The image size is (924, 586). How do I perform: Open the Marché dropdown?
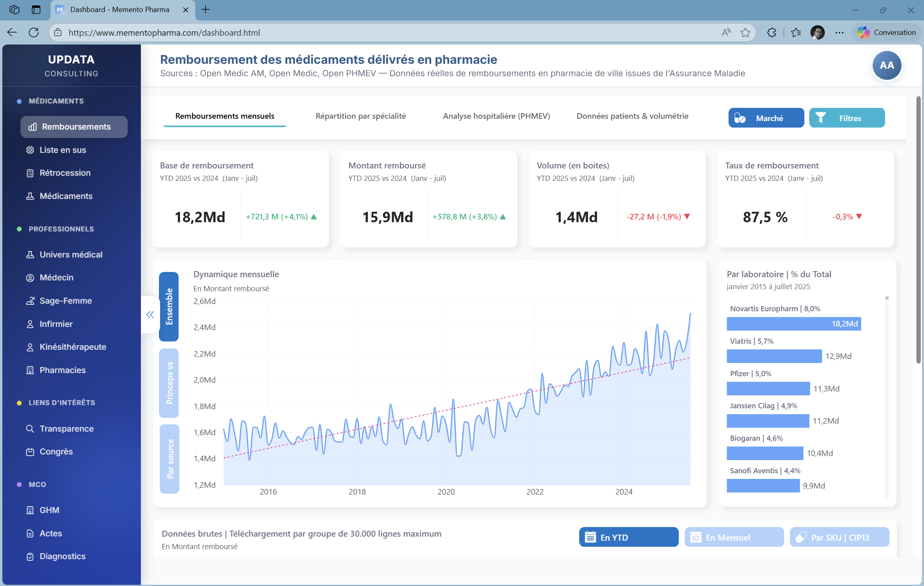pos(765,118)
